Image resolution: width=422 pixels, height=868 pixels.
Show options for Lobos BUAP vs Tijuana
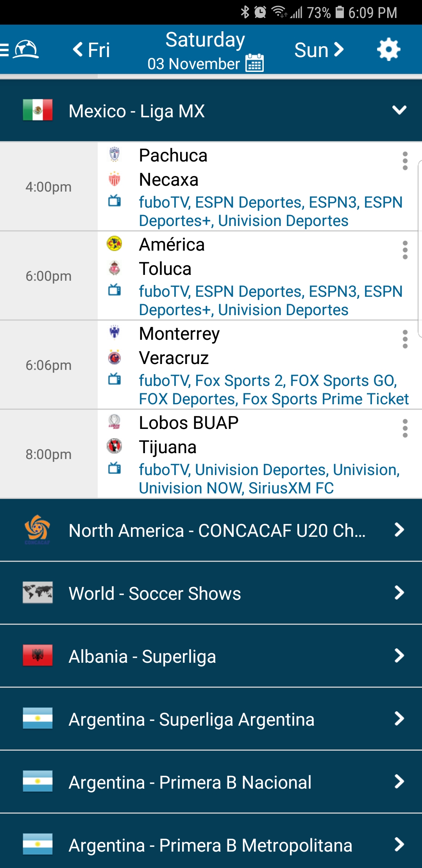405,428
